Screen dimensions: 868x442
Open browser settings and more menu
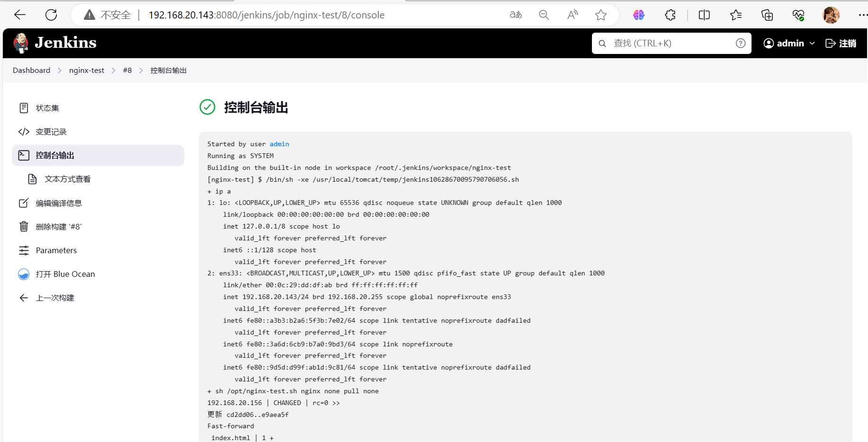(x=863, y=15)
